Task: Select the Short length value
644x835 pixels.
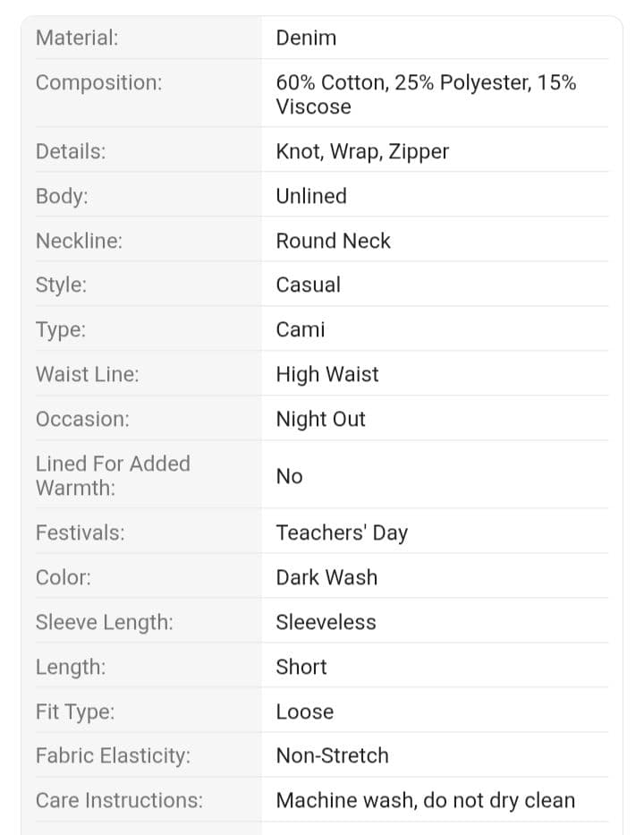Action: [x=301, y=667]
